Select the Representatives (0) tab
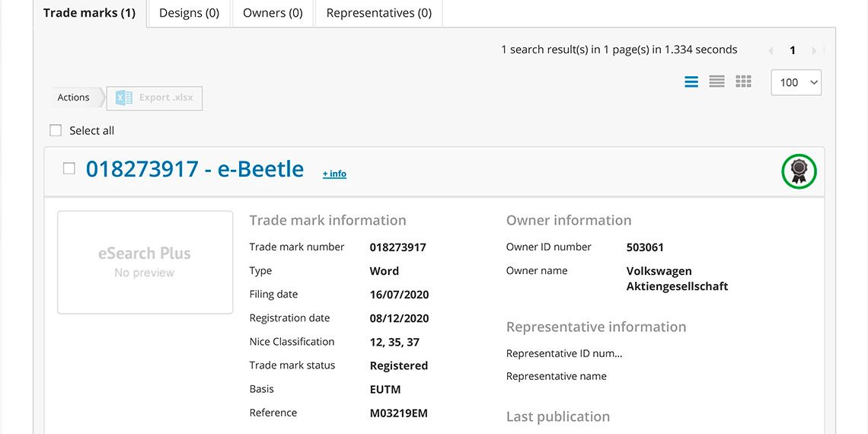 378,13
